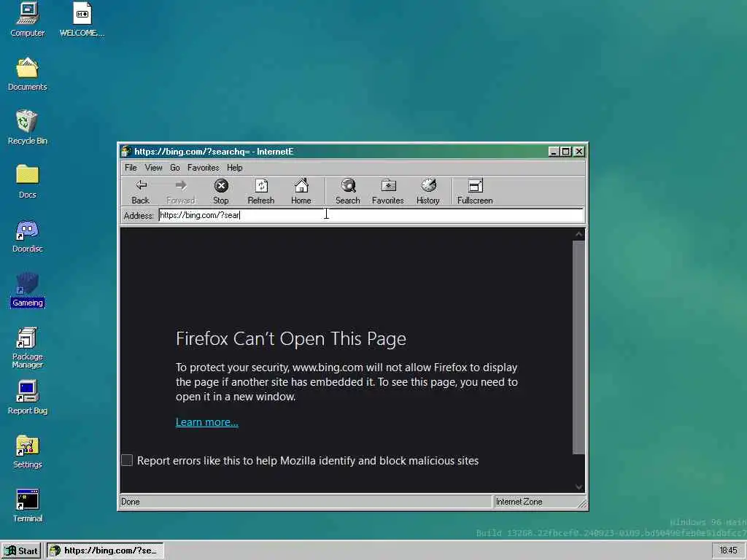Image resolution: width=747 pixels, height=560 pixels.
Task: Select the Report Bug icon
Action: coord(28,397)
